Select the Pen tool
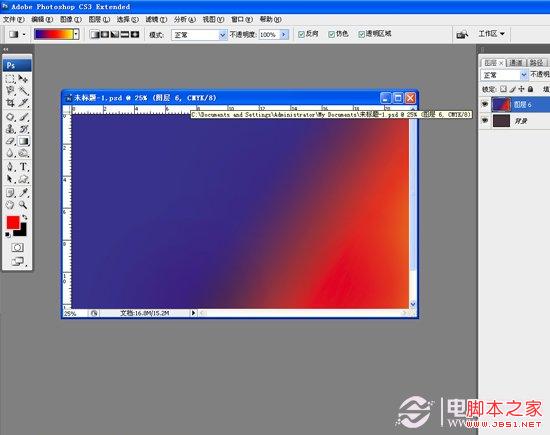 tap(10, 167)
